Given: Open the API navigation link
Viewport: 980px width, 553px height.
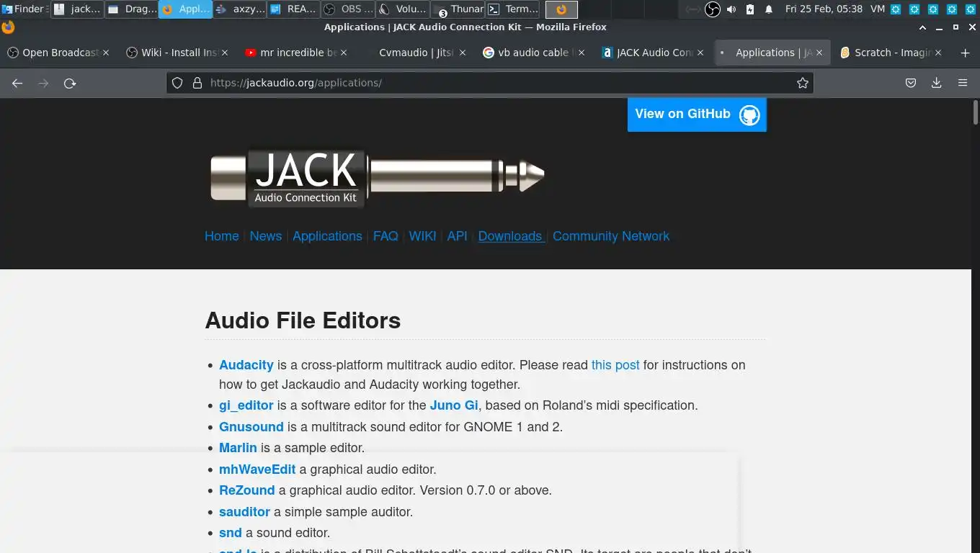Looking at the screenshot, I should (457, 236).
